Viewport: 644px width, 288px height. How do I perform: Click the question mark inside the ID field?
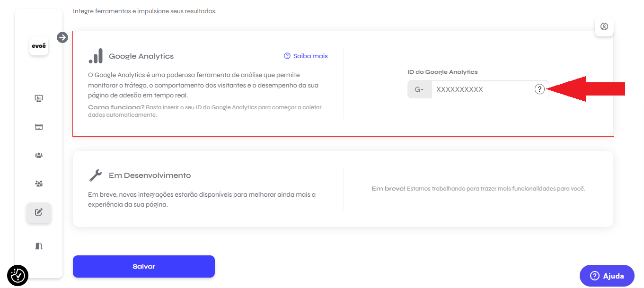(x=539, y=89)
